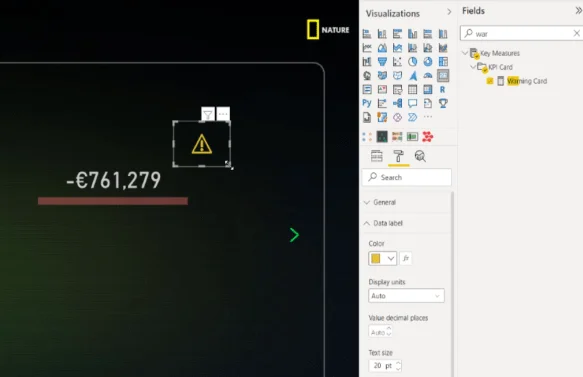Open Get more visuals ellipsis
This screenshot has width=583, height=377.
pos(428,117)
